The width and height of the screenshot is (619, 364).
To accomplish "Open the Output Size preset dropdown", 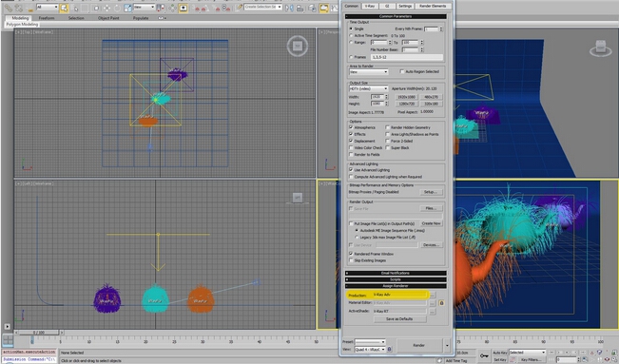I will 369,88.
